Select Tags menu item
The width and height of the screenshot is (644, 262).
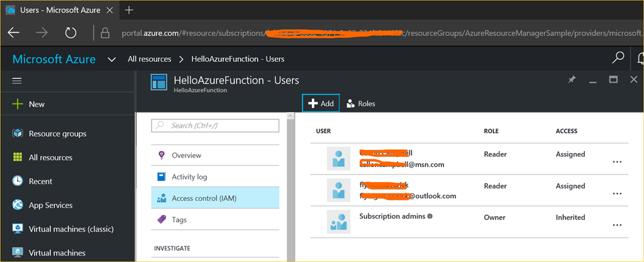(x=179, y=220)
